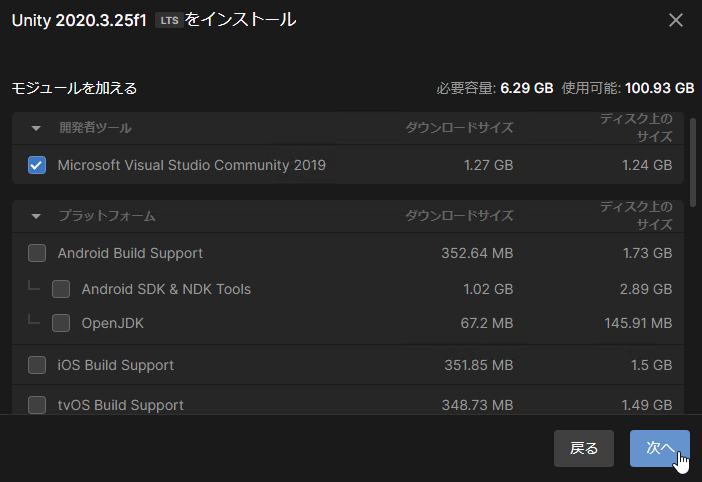Collapse the プラットフォーム section arrow
The image size is (702, 482).
[x=36, y=217]
